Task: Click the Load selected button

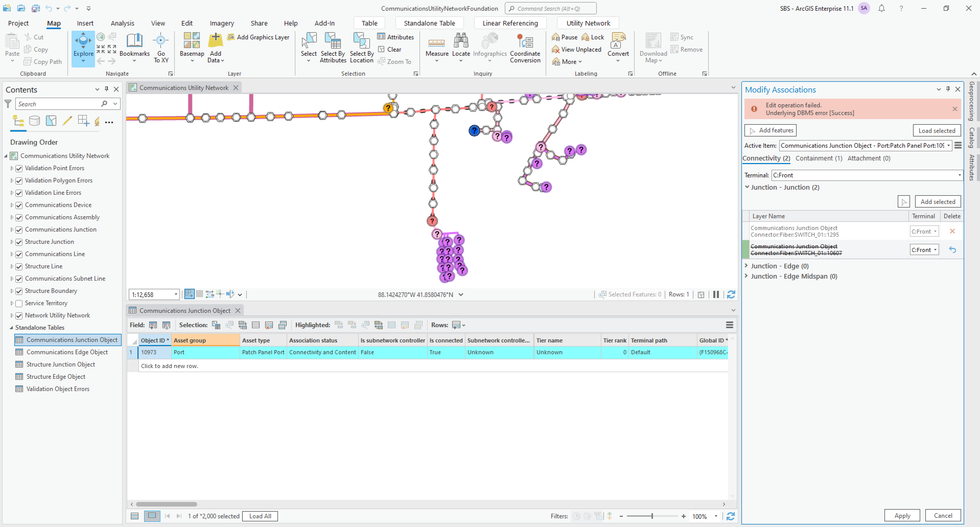Action: point(937,131)
